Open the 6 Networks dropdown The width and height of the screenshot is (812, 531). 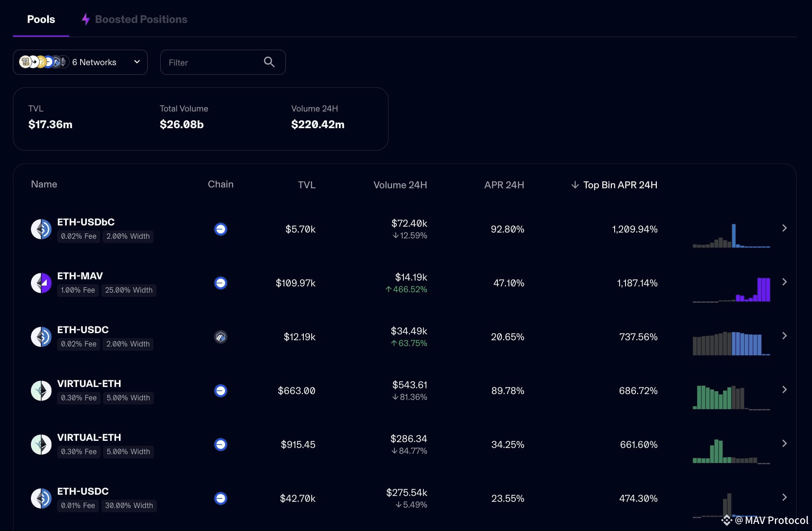click(80, 62)
